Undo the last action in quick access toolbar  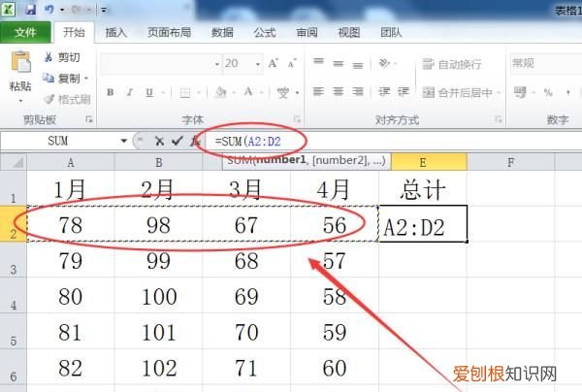tap(49, 9)
